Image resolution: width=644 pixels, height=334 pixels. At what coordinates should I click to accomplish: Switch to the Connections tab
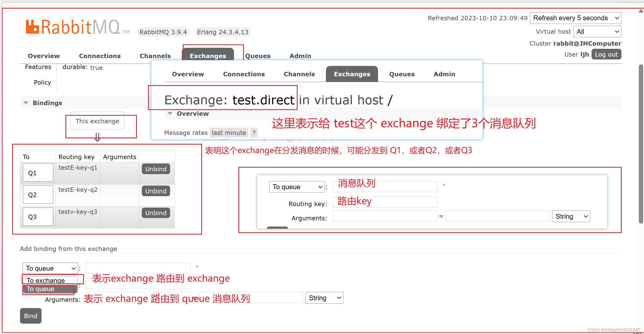tap(100, 56)
